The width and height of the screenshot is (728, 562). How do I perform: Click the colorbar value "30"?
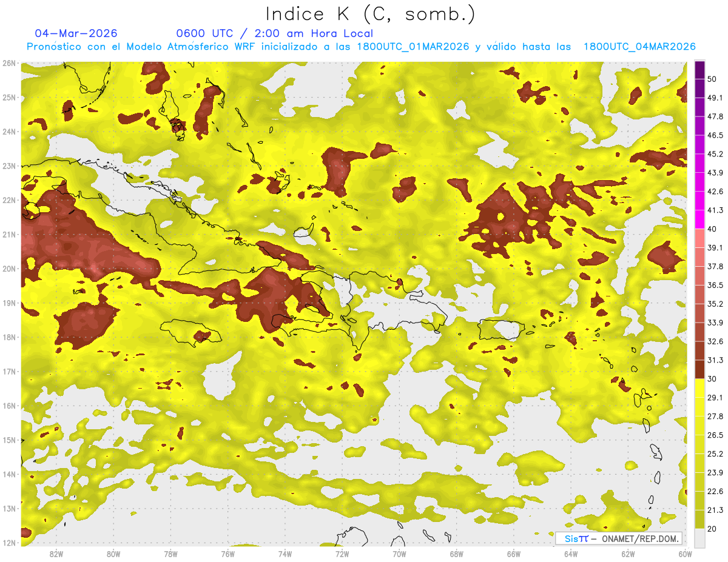pos(712,379)
